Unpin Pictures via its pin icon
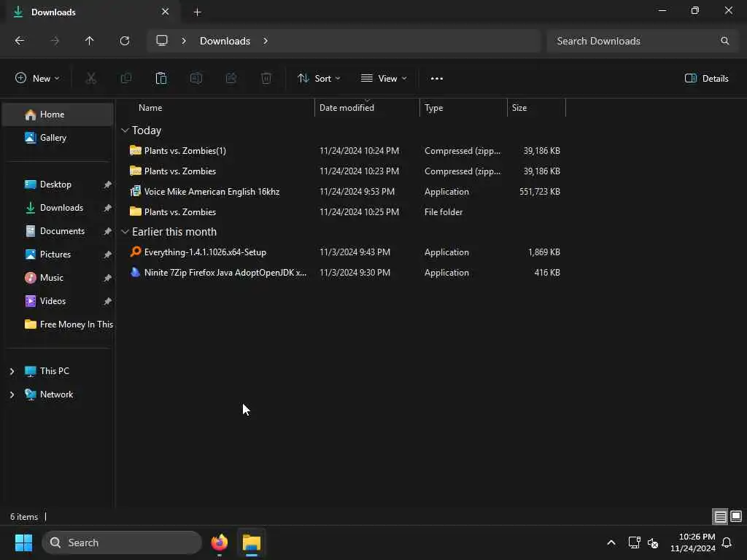This screenshot has height=560, width=747. coord(108,254)
